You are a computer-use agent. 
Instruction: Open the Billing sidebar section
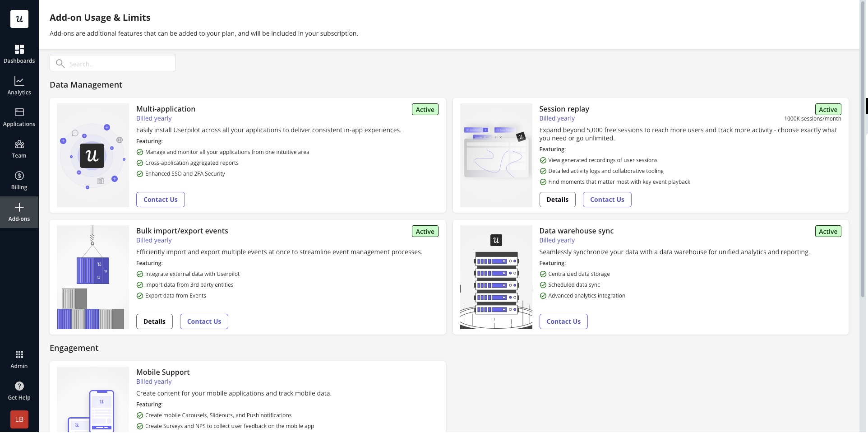tap(19, 181)
